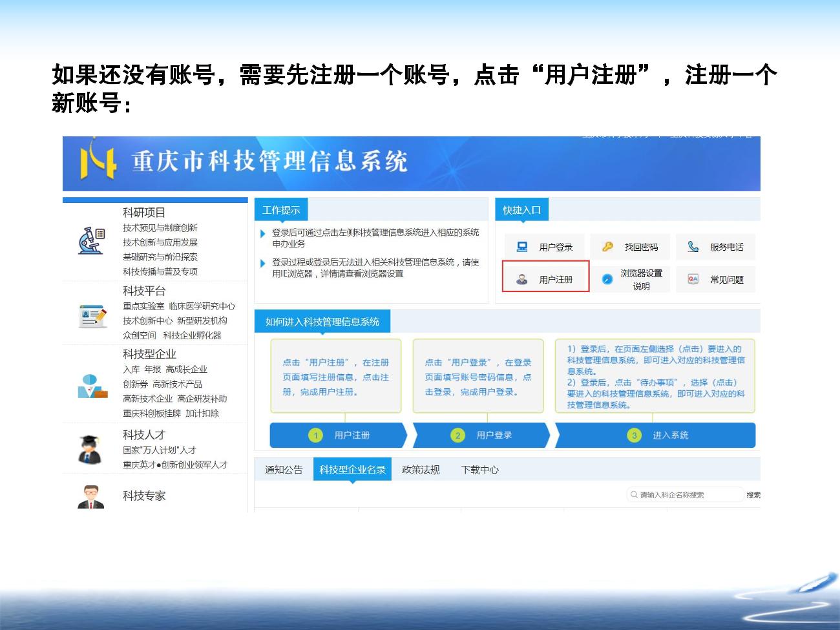Click step 1 用户注册 arrow button
840x630 pixels.
point(338,436)
